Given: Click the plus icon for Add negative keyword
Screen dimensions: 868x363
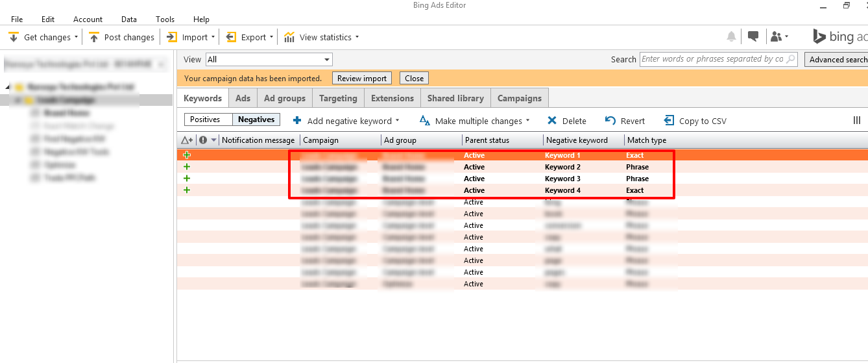Looking at the screenshot, I should pyautogui.click(x=297, y=120).
